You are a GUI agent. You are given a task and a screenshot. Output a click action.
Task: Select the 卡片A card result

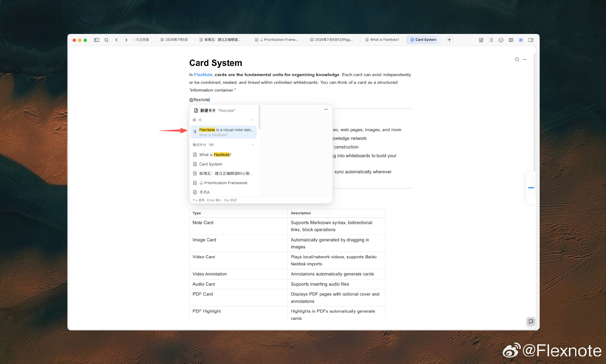224,192
